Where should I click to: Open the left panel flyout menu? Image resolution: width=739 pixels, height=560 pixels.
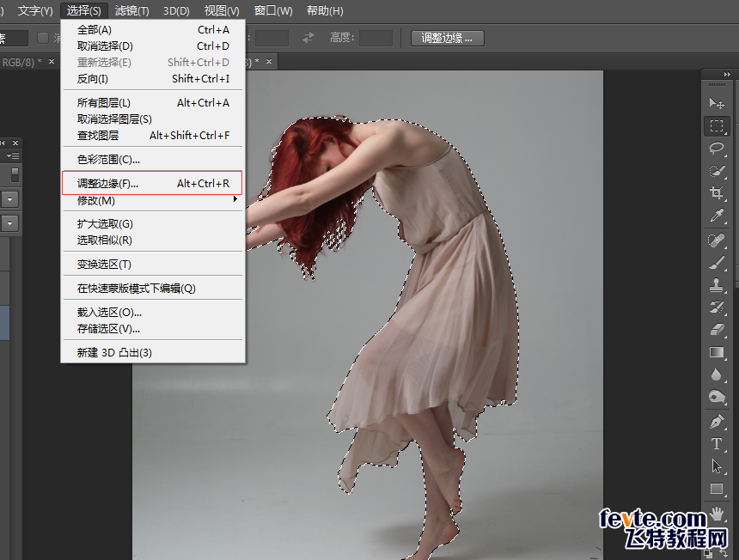click(14, 155)
